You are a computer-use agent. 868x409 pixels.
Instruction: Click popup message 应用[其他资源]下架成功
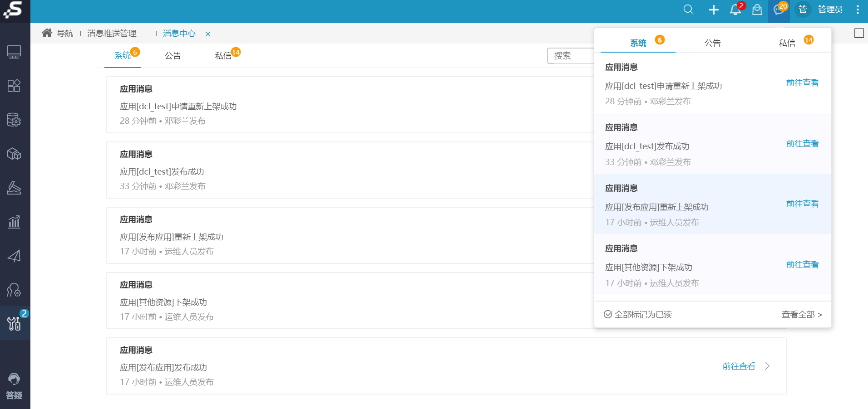pyautogui.click(x=648, y=268)
